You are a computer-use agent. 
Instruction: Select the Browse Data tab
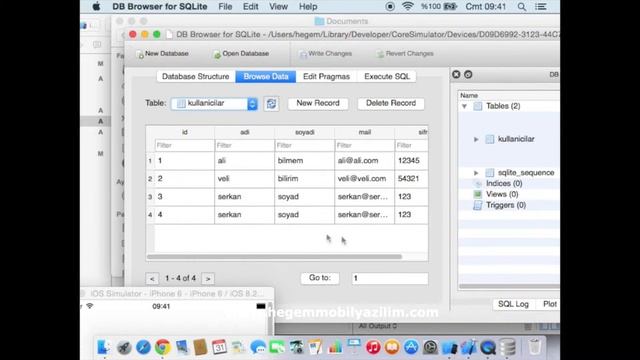pyautogui.click(x=266, y=76)
